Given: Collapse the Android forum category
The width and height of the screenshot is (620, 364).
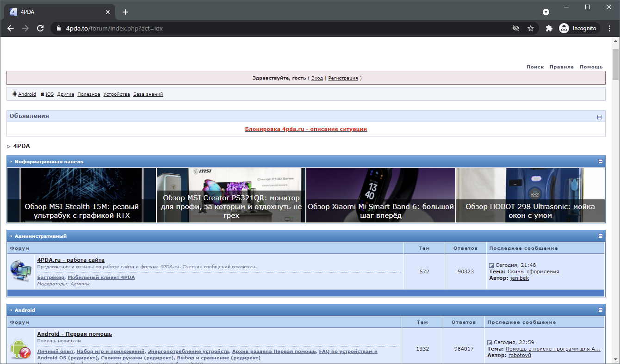Looking at the screenshot, I should [x=601, y=310].
